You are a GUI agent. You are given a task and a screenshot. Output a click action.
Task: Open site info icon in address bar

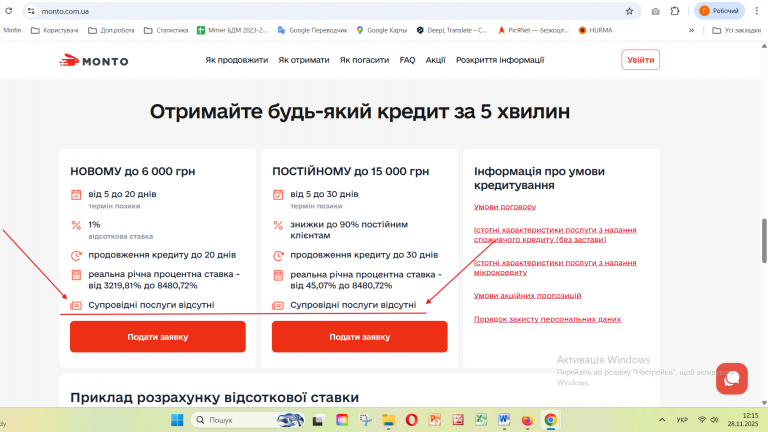tap(31, 11)
